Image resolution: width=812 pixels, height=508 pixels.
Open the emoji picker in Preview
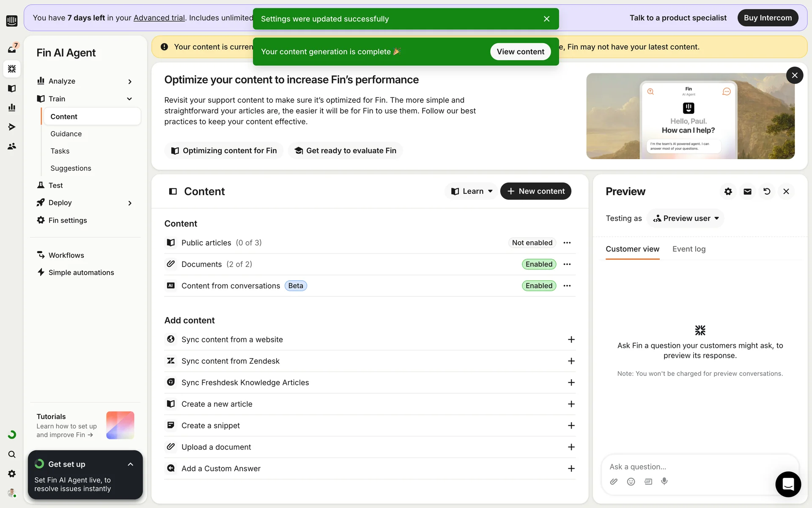[x=631, y=481]
